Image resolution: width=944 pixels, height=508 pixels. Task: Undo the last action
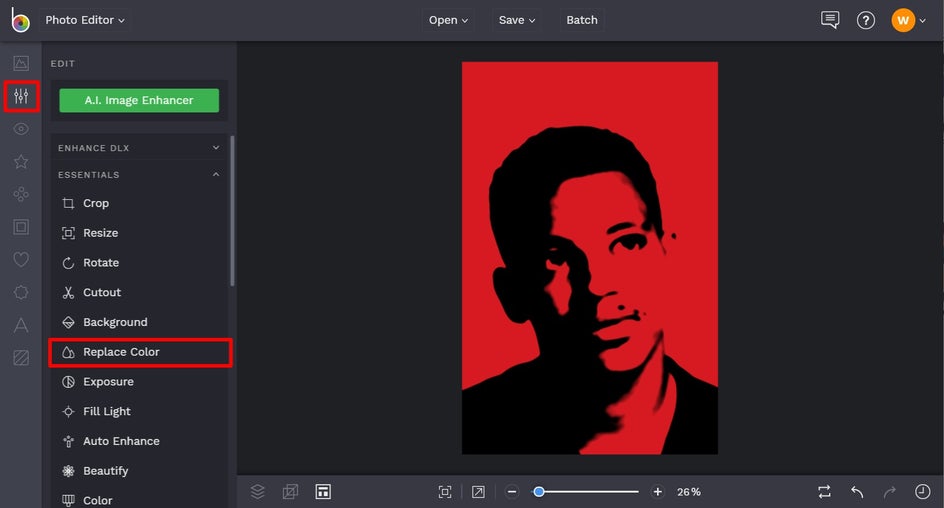click(x=857, y=492)
